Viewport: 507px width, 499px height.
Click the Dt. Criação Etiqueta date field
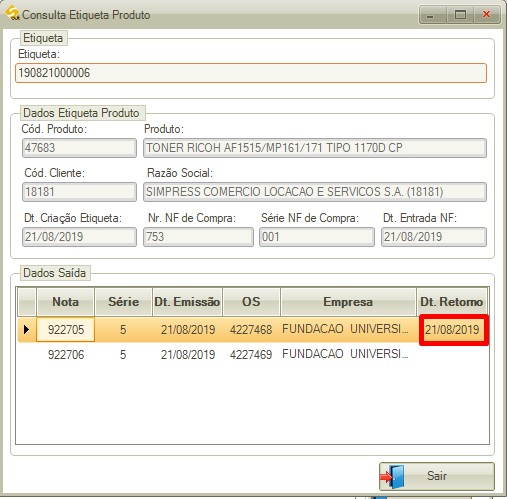[x=79, y=237]
